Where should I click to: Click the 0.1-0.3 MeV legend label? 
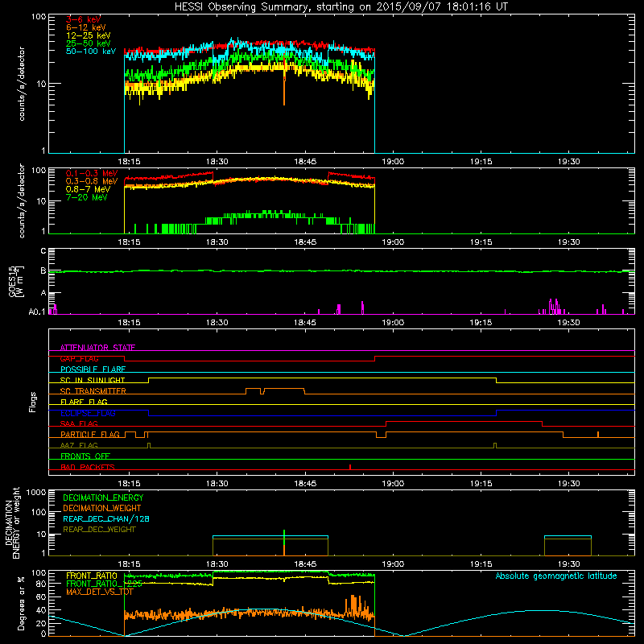[x=92, y=173]
